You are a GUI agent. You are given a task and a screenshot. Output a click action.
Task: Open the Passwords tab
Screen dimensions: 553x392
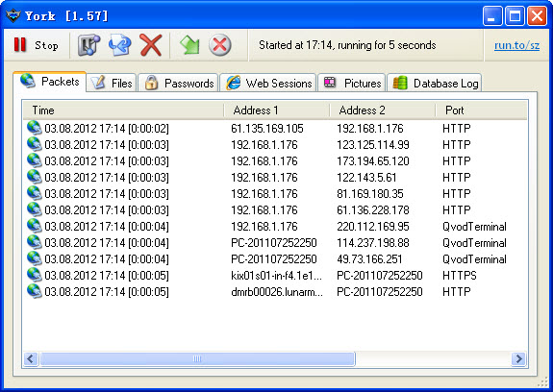coord(178,84)
